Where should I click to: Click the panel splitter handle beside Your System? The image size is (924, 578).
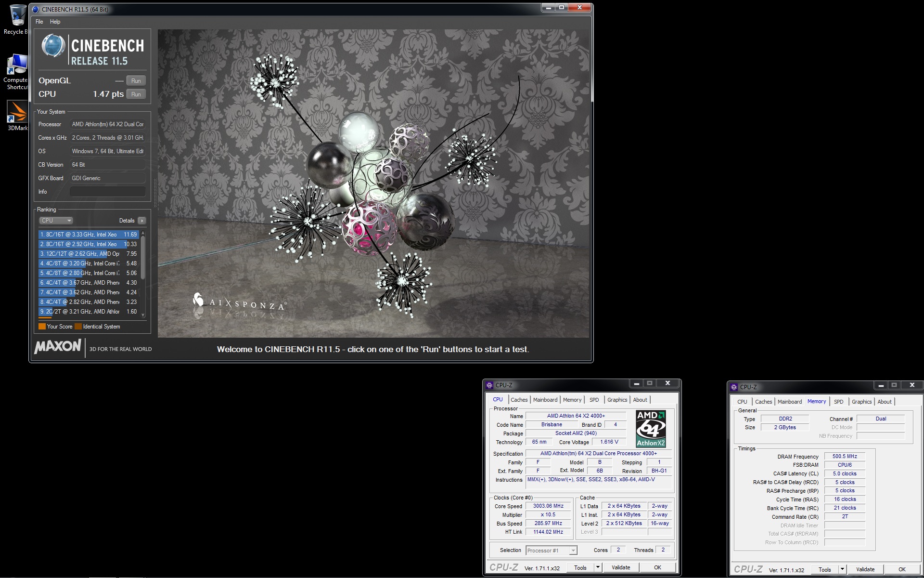[x=155, y=193]
